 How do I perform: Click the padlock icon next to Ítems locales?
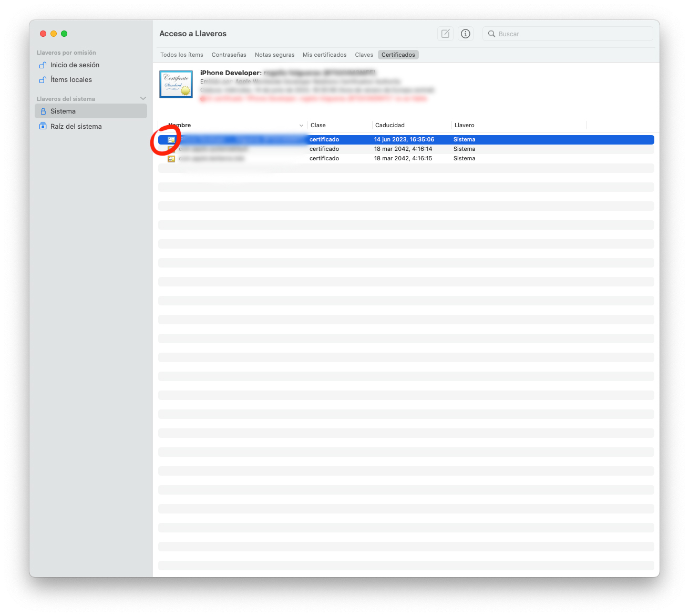pyautogui.click(x=43, y=79)
